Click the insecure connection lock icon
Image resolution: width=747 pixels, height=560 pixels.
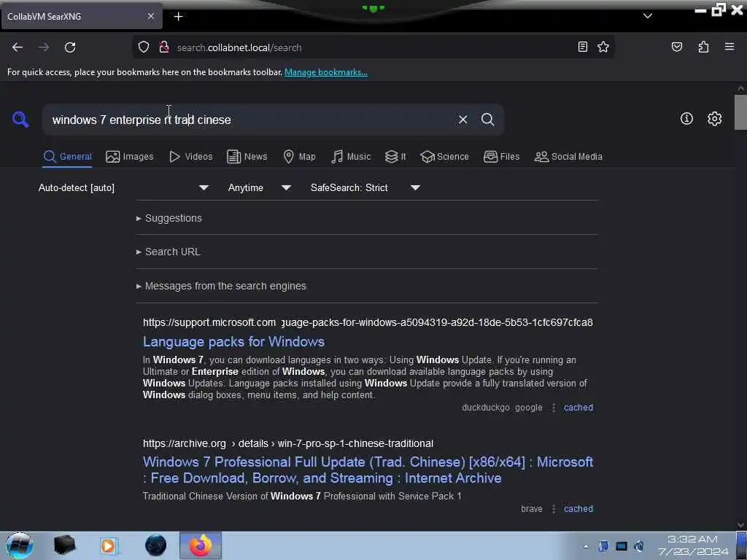coord(164,47)
